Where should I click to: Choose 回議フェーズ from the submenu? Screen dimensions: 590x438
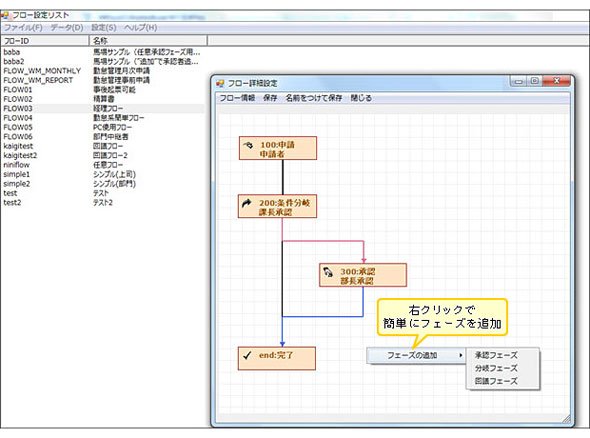(496, 381)
